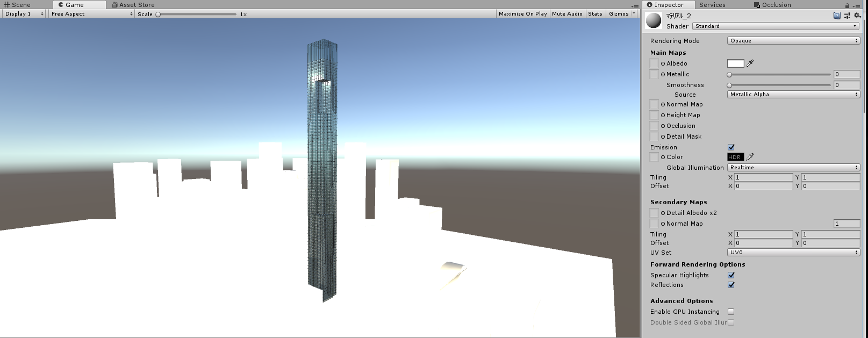Open the material help reference icon

point(837,16)
